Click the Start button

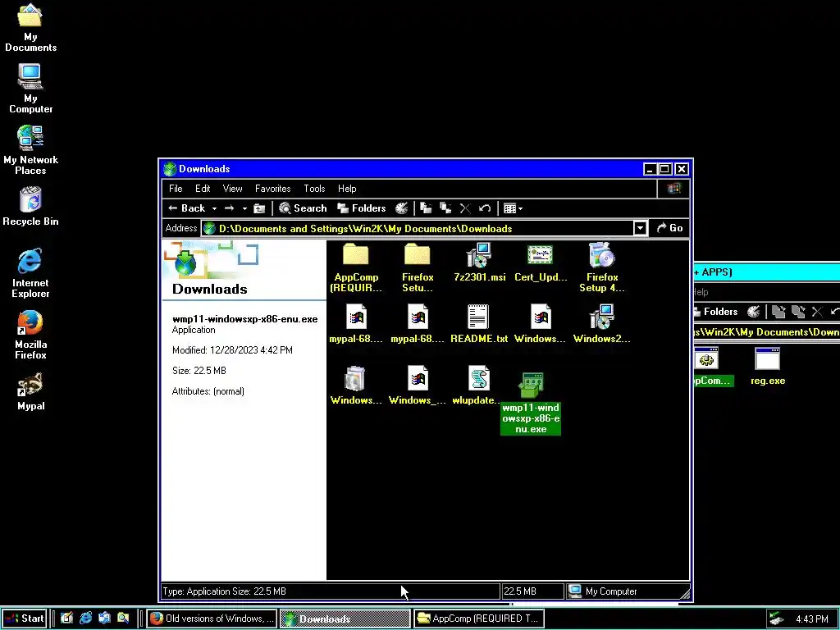[x=24, y=619]
